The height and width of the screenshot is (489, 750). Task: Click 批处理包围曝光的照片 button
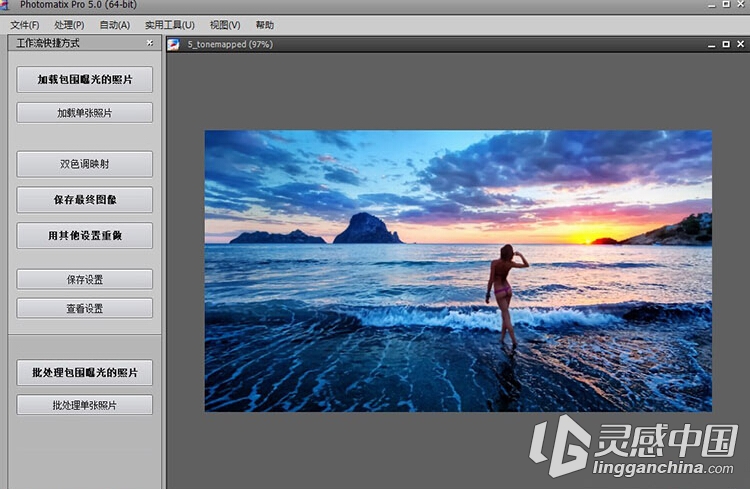[x=85, y=372]
